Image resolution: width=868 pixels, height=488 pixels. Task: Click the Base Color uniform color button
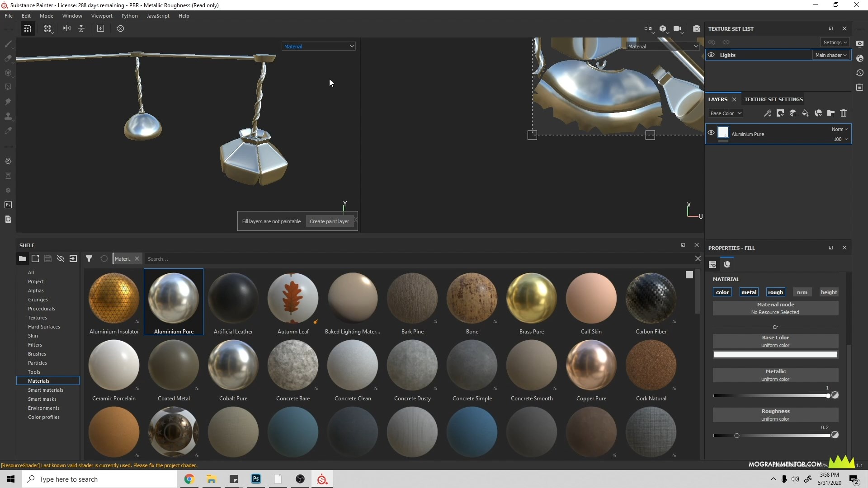pos(775,341)
